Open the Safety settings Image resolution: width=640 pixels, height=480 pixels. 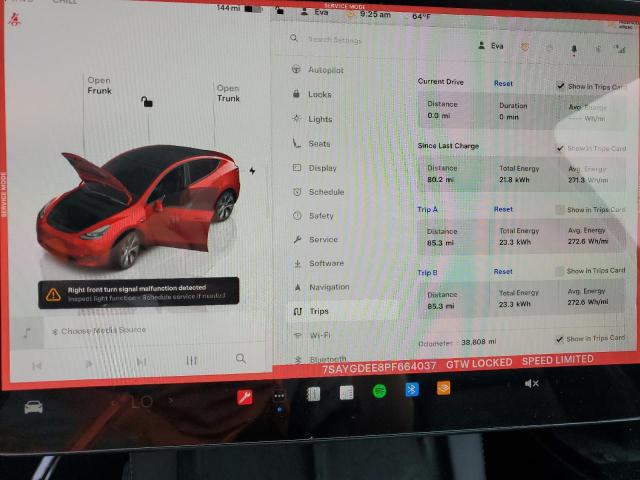[x=313, y=216]
